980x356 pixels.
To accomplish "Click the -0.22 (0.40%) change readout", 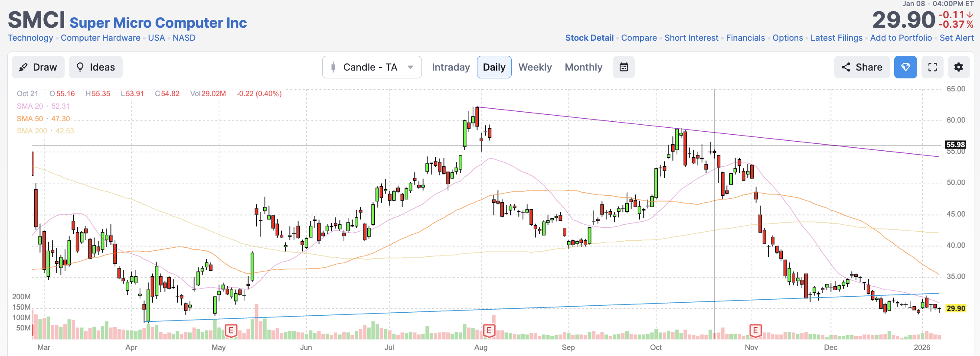I will point(259,94).
